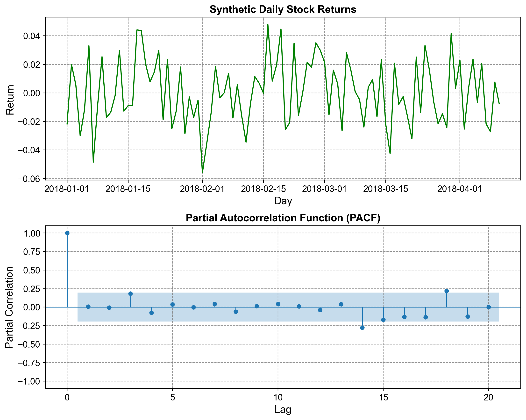Click the 'Partial Autocorrelation Function (PACF)' title
Viewport: 526px width, 420px height.
283,218
